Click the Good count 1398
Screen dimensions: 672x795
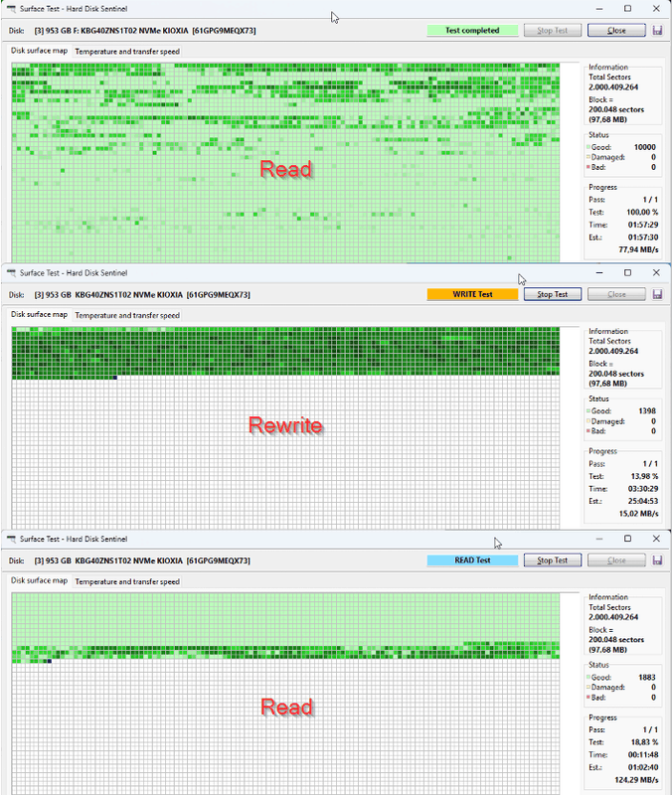(647, 410)
